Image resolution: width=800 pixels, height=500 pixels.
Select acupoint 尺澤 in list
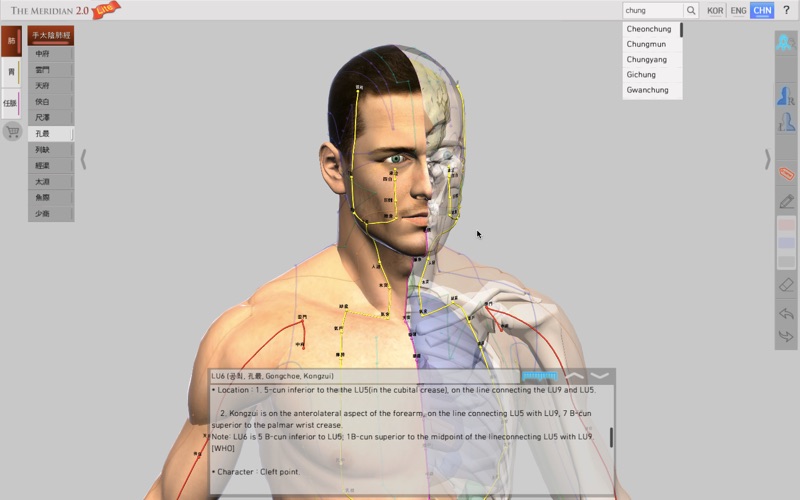pyautogui.click(x=51, y=117)
